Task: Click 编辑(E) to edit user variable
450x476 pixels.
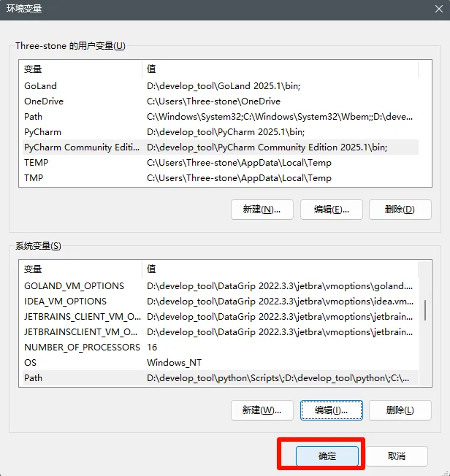Action: 332,210
